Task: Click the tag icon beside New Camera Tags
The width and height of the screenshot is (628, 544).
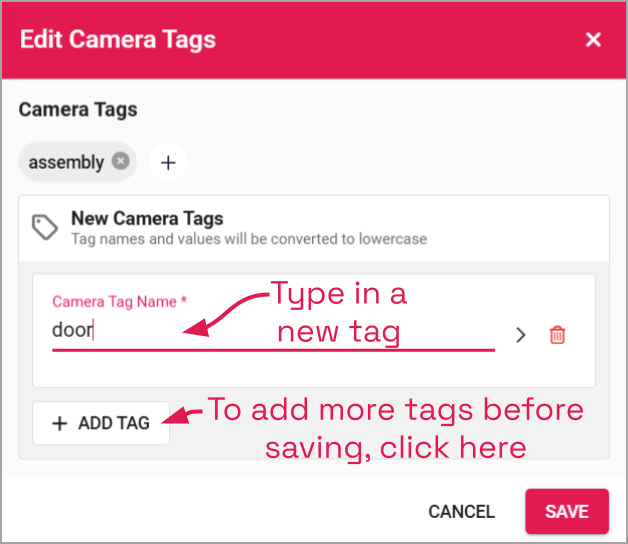Action: 44,227
